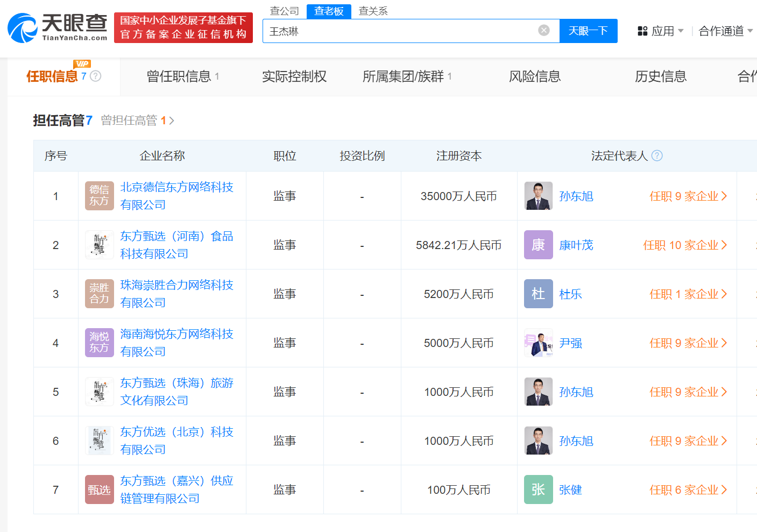The width and height of the screenshot is (757, 532).
Task: Open 实际控制权 tab
Action: pyautogui.click(x=294, y=76)
